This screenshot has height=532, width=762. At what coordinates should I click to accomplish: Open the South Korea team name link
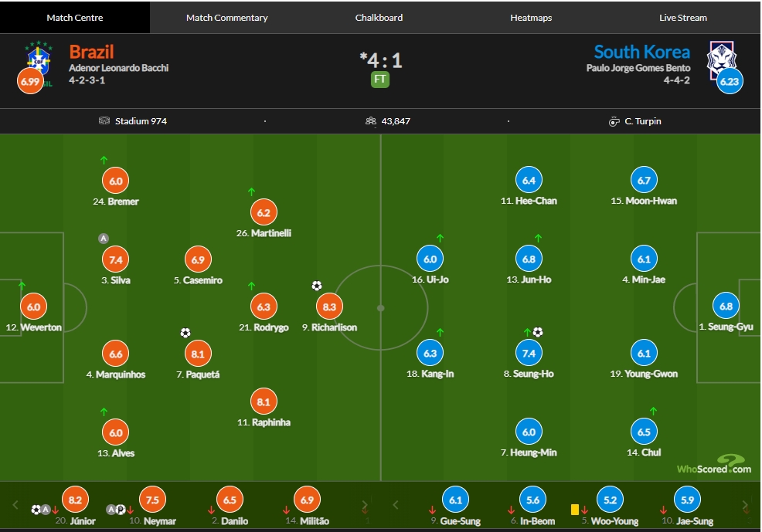pos(642,52)
